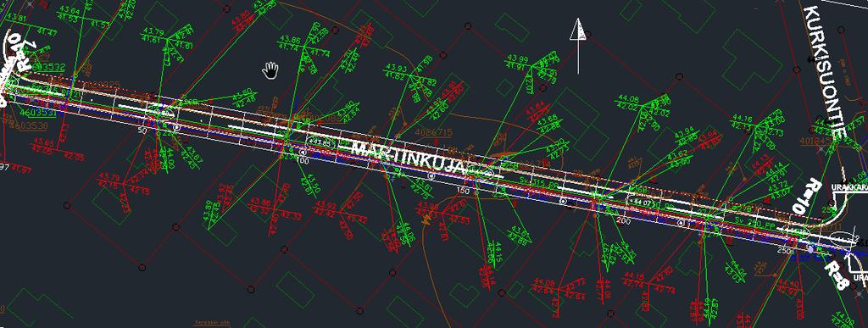Select station marker 200 on the road
868x328 pixels.
point(623,220)
